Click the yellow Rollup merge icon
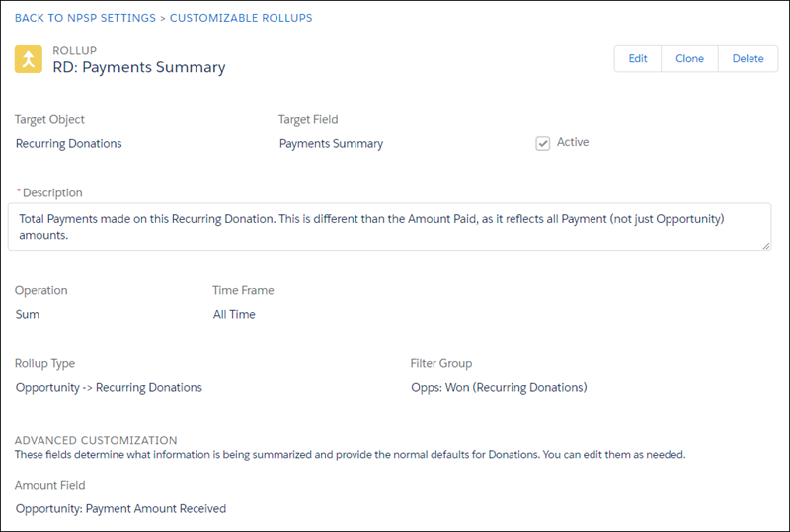This screenshot has height=532, width=790. click(29, 59)
